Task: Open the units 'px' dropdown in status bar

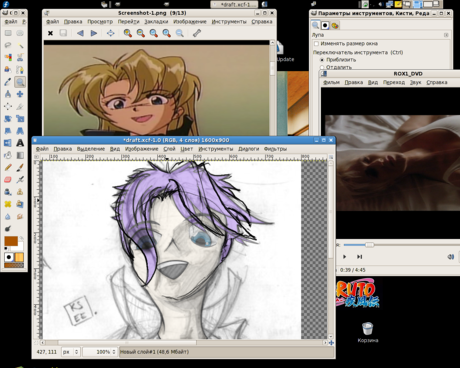Action: click(71, 352)
